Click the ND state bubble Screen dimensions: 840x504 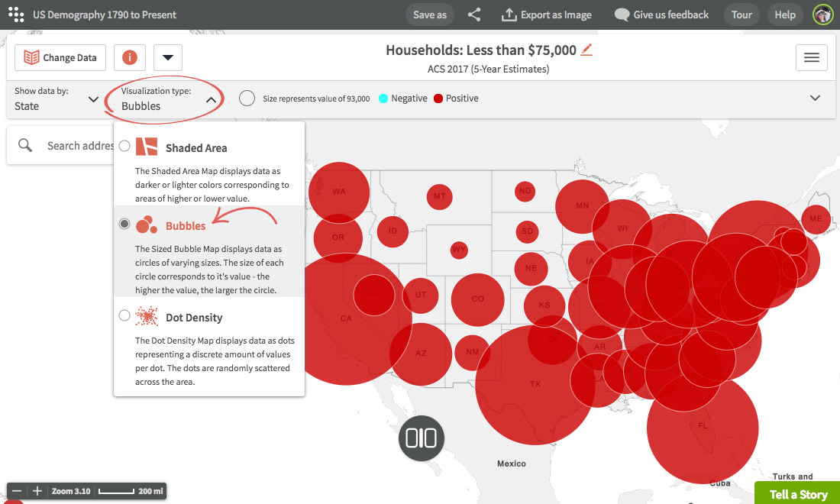[x=525, y=191]
